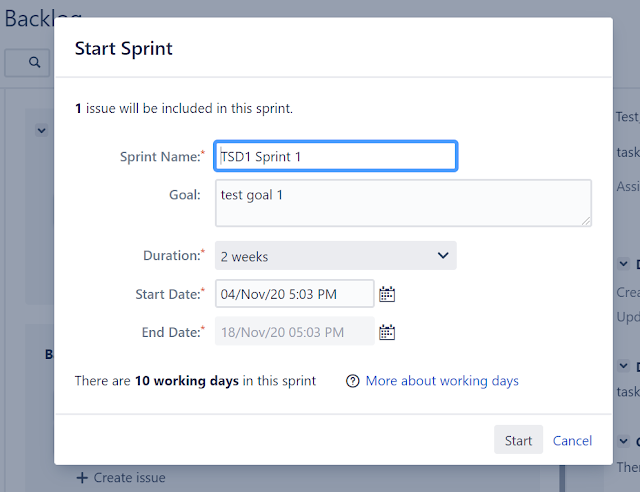The height and width of the screenshot is (492, 640).
Task: Collapse the top right-panel section chevron
Action: tap(623, 264)
